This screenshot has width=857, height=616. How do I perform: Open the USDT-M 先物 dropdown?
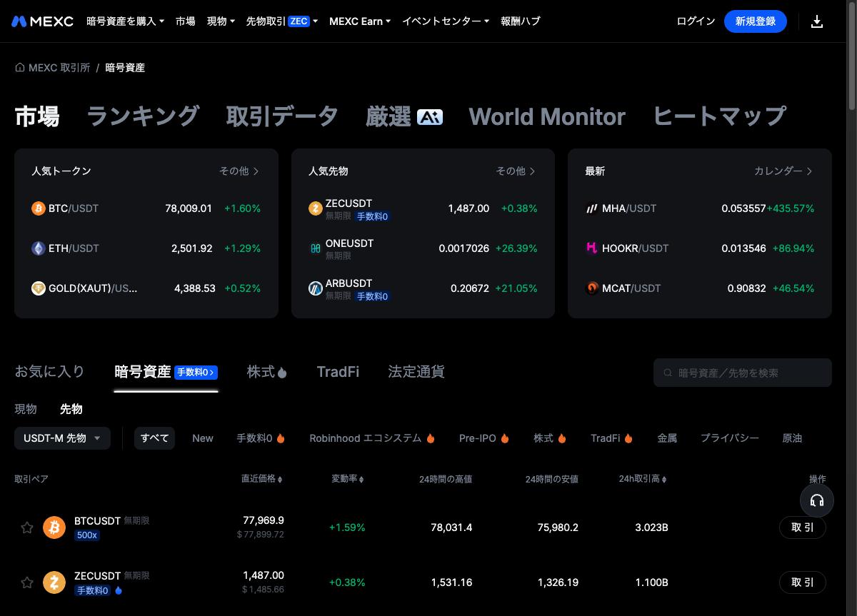[x=62, y=438]
